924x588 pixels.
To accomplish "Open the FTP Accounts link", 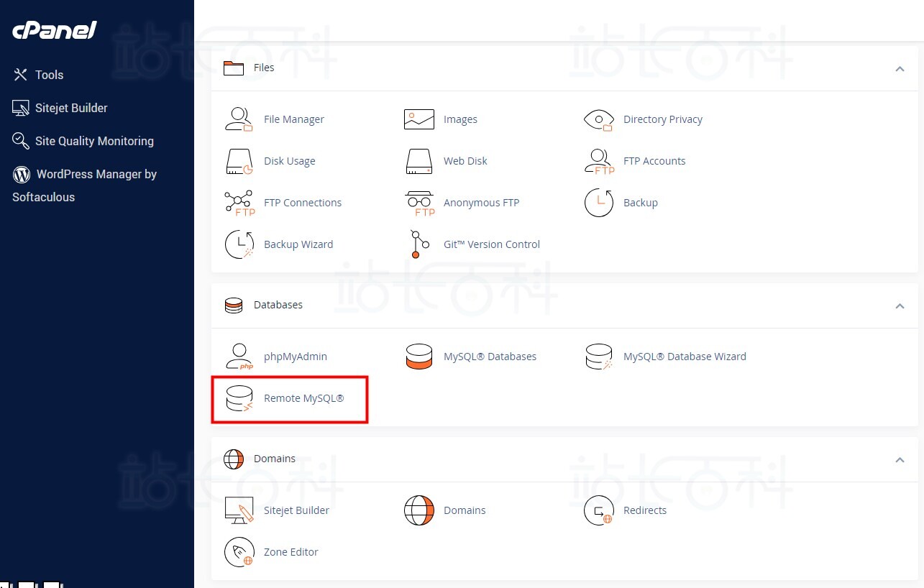I will (654, 161).
